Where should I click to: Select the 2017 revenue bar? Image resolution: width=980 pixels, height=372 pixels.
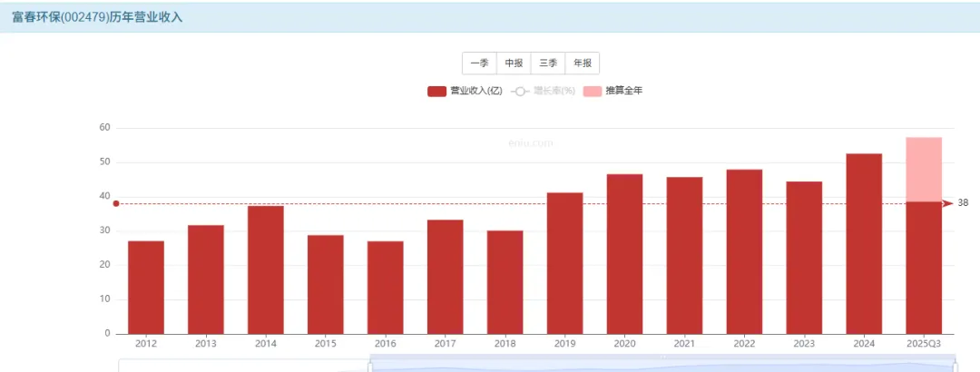[445, 277]
